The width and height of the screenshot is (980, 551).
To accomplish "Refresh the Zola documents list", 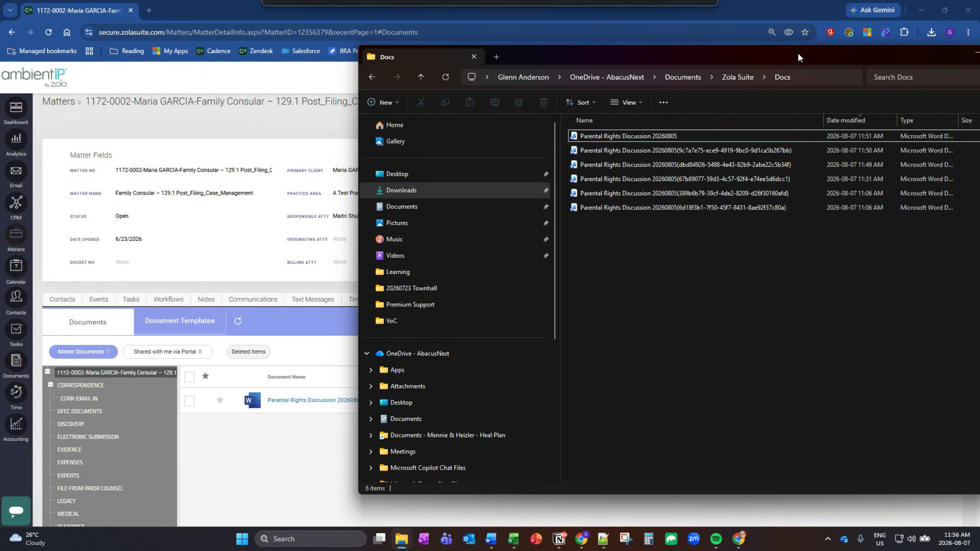I will [x=238, y=321].
